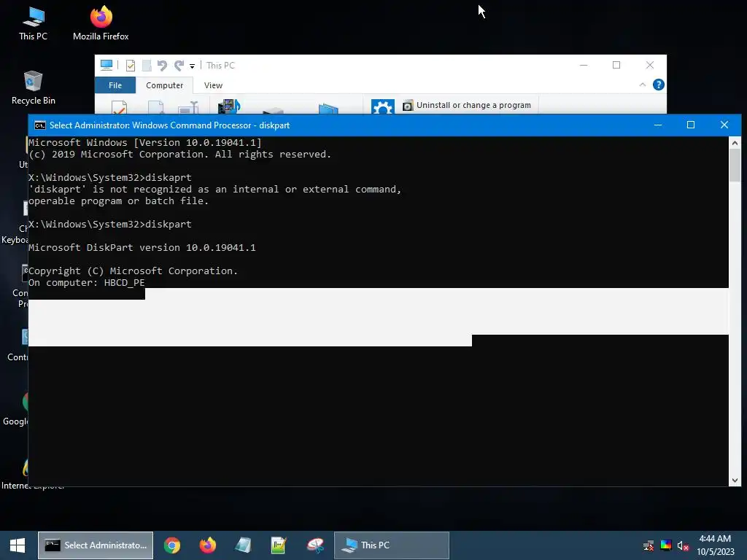Click the cmd vertical scrollbar thumb
Viewport: 747px width, 560px height.
tap(735, 166)
